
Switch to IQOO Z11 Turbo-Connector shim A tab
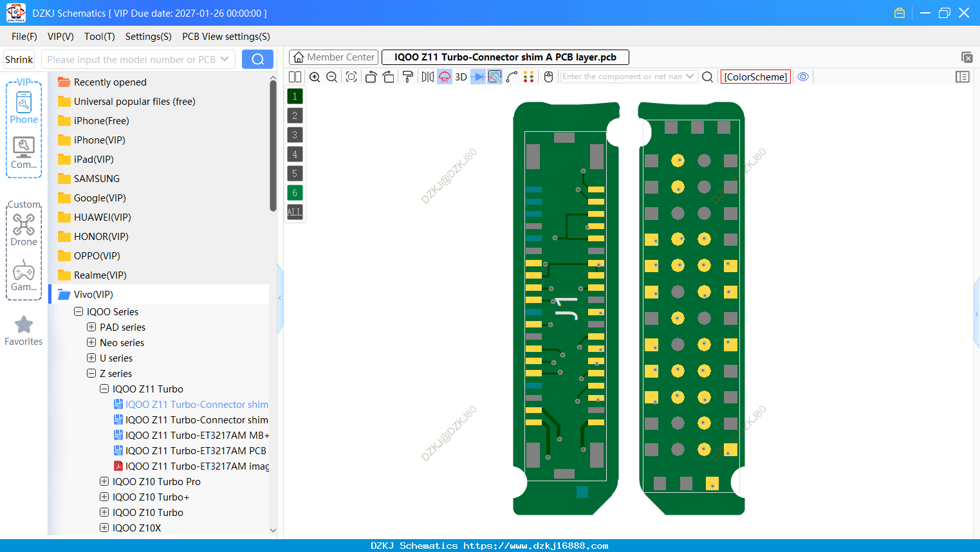505,57
